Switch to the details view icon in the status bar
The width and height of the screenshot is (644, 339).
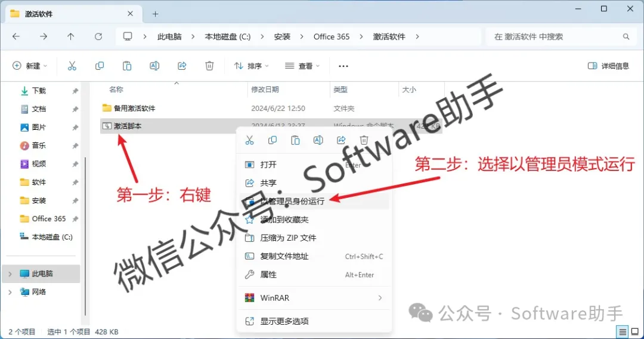[623, 332]
